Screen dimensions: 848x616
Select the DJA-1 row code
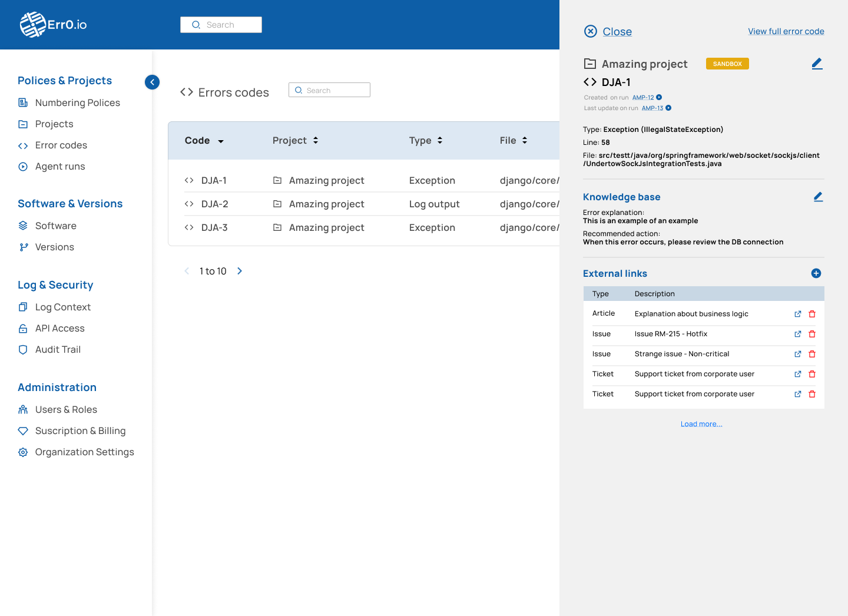click(x=214, y=180)
